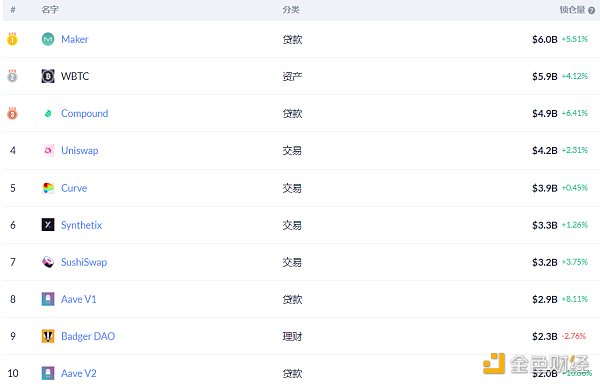Image resolution: width=600 pixels, height=385 pixels.
Task: Open the Synthetix project link
Action: [82, 225]
